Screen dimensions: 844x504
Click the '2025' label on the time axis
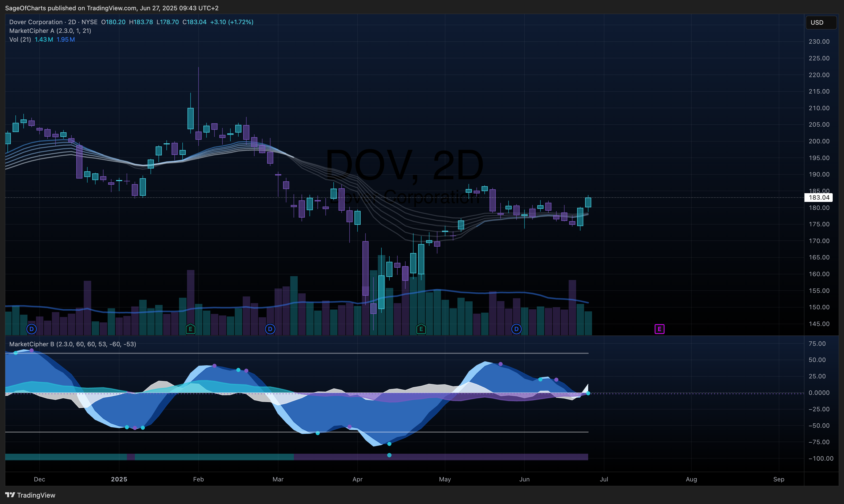tap(119, 479)
